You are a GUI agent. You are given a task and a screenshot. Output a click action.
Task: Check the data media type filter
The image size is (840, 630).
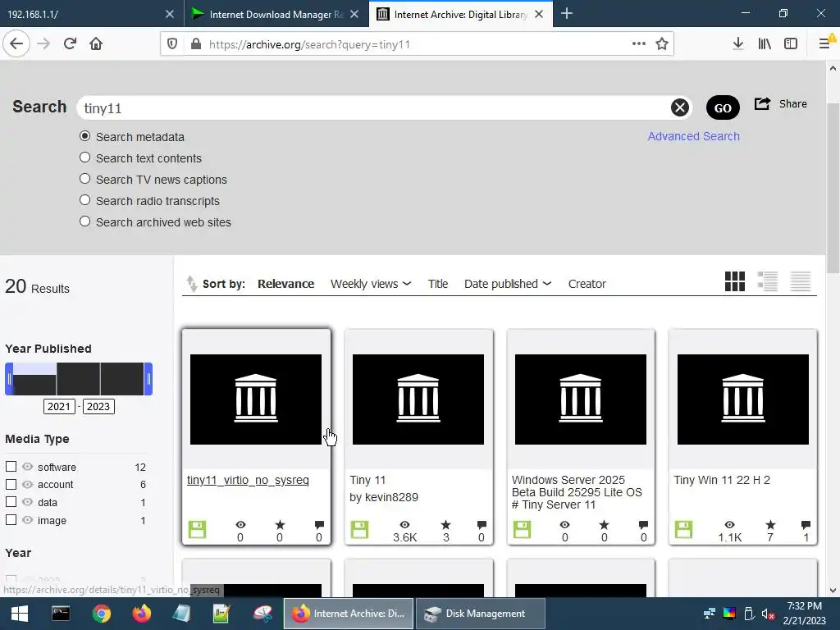11,502
